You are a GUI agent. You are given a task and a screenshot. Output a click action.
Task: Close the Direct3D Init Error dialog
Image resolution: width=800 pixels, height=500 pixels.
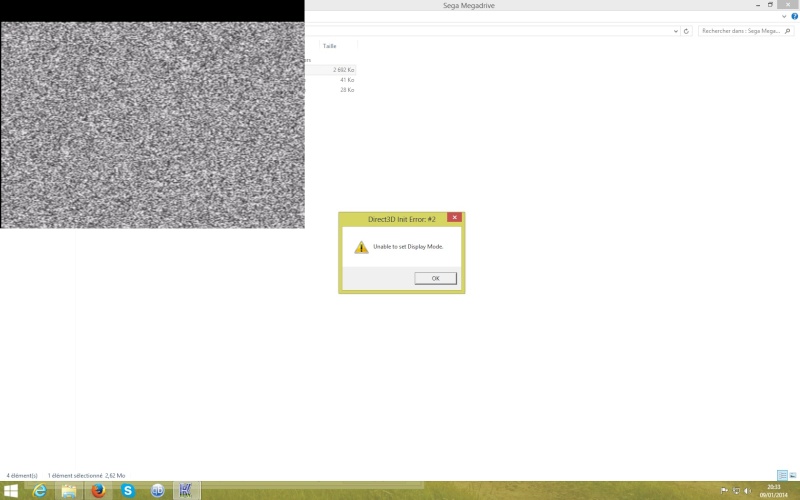(454, 217)
